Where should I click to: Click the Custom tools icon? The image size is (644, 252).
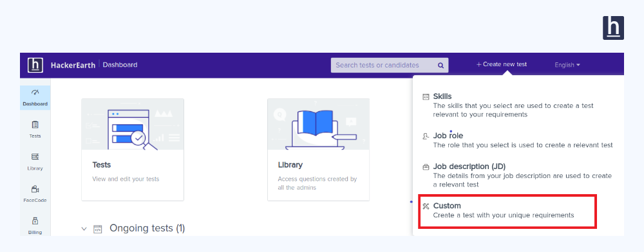click(426, 206)
